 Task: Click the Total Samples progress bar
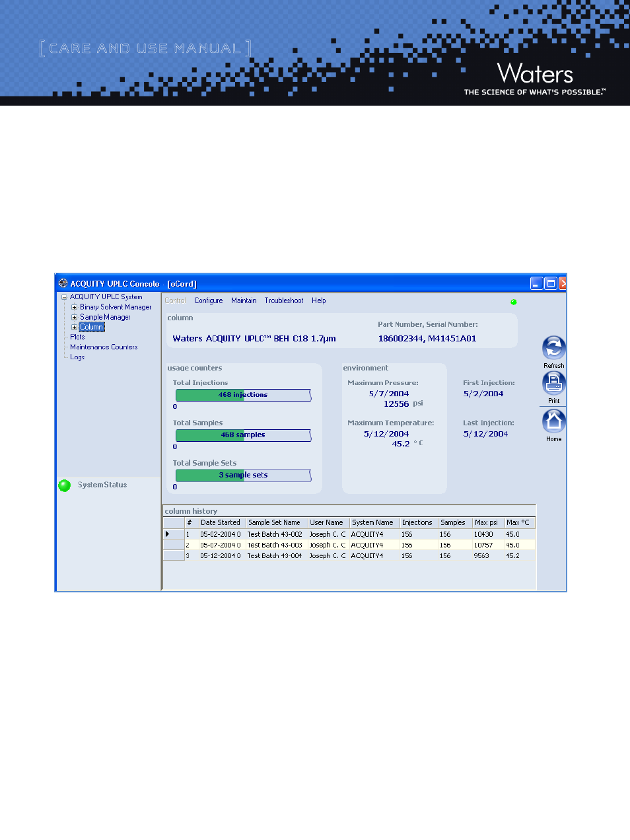243,435
